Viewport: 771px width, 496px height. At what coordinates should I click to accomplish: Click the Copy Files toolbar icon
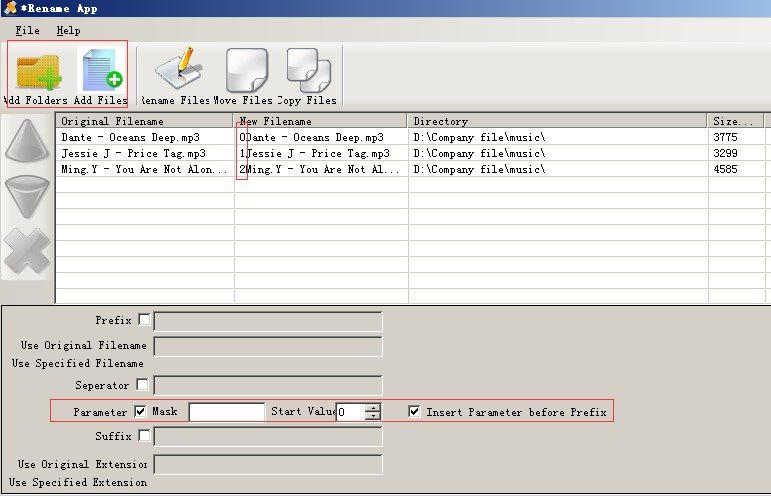(309, 70)
